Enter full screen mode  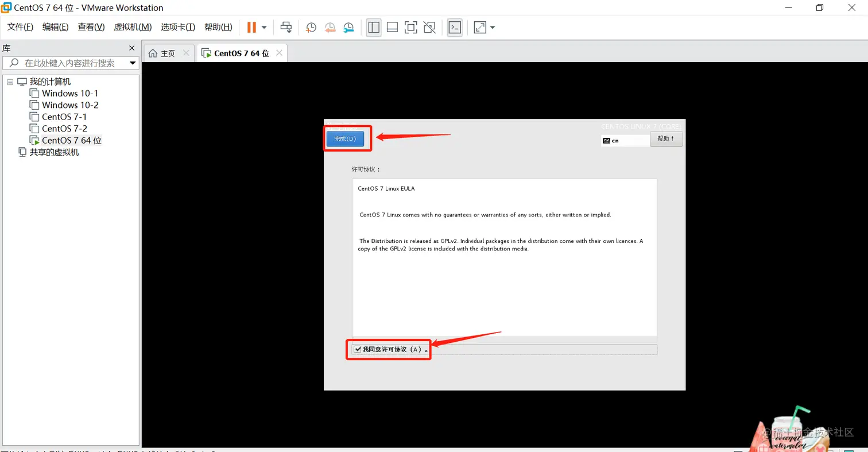pyautogui.click(x=410, y=27)
